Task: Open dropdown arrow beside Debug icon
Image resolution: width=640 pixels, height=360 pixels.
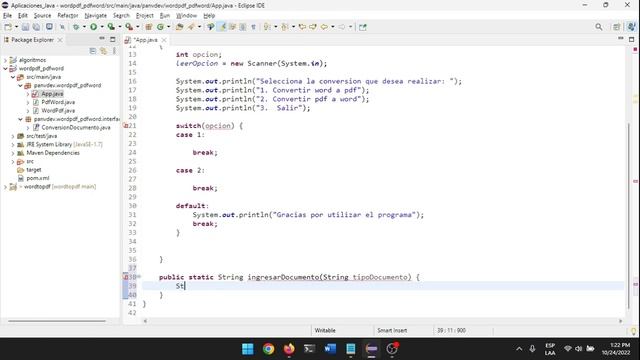Action: pos(84,27)
